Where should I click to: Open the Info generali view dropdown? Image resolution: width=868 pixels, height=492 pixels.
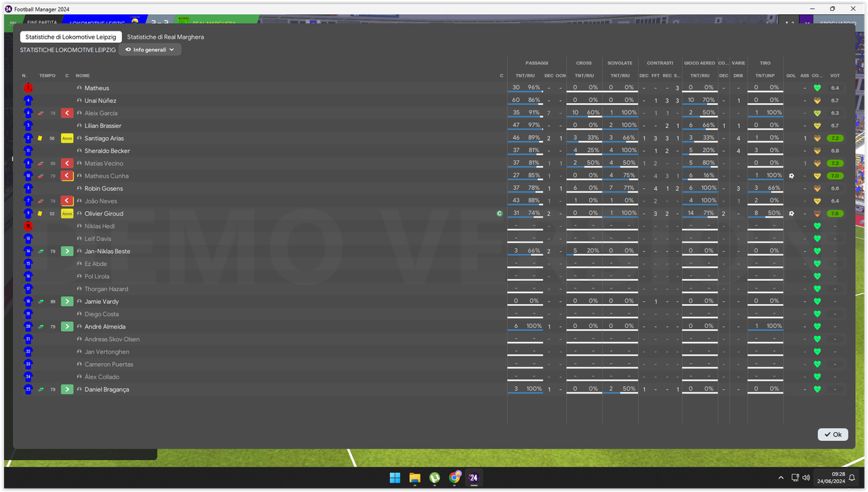(x=150, y=50)
